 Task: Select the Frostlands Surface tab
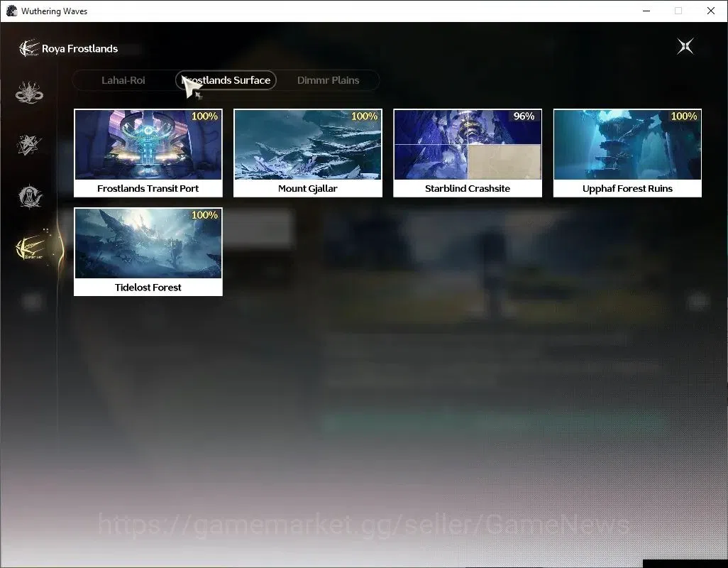[x=226, y=80]
